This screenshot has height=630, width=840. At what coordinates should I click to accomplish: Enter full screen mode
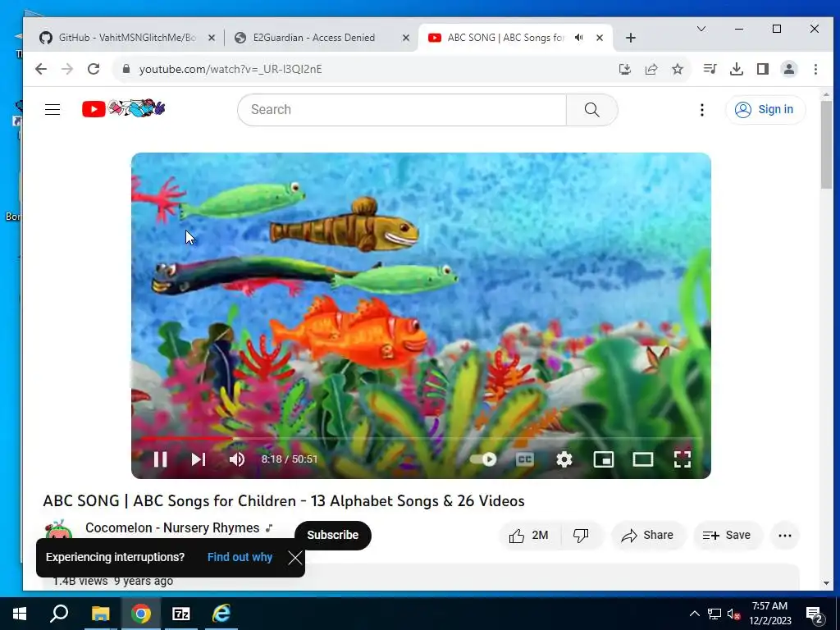click(682, 459)
